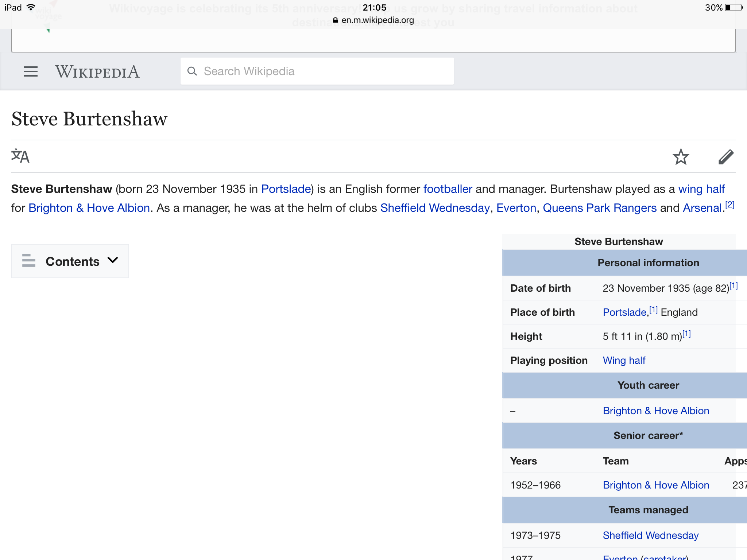This screenshot has height=560, width=747.
Task: Open Sheffield Wednesday link in intro
Action: pyautogui.click(x=435, y=208)
